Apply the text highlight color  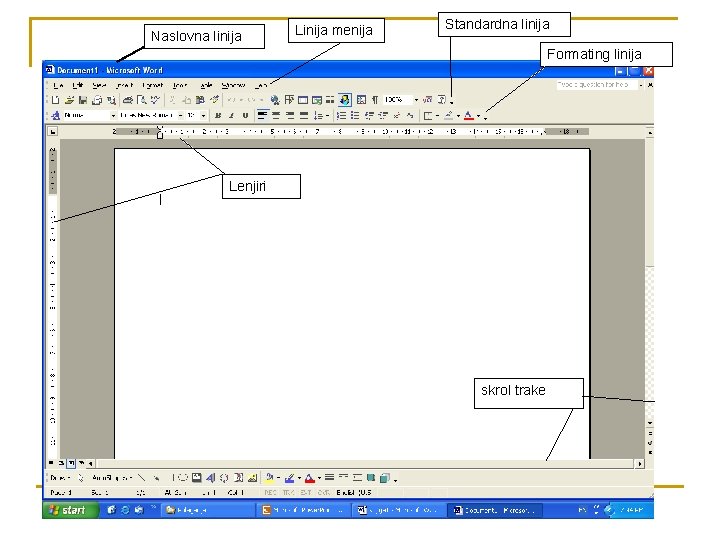click(449, 116)
